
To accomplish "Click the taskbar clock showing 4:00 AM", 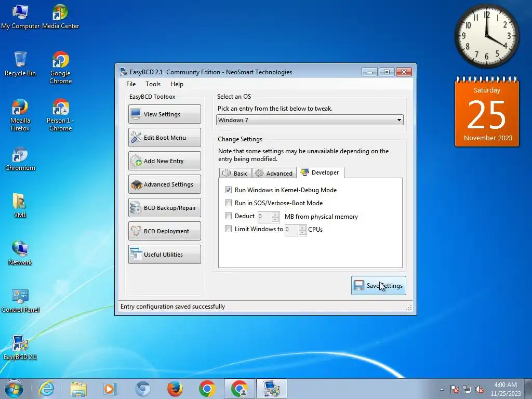I will click(505, 389).
